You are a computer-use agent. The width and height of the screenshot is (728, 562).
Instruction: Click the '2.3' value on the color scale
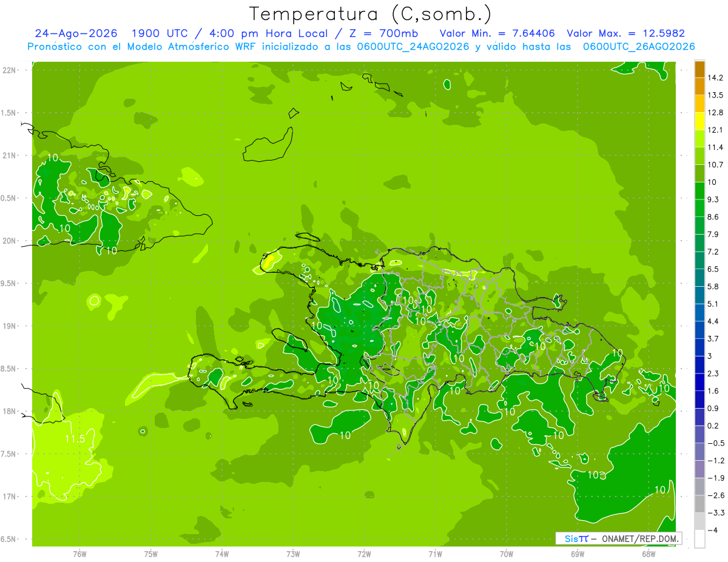[x=713, y=373]
